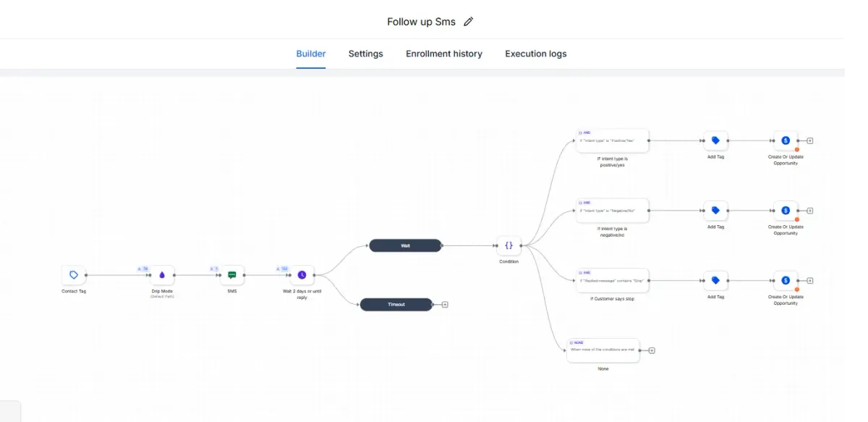Click the stats badge above Wait 2 days node

pyautogui.click(x=283, y=269)
